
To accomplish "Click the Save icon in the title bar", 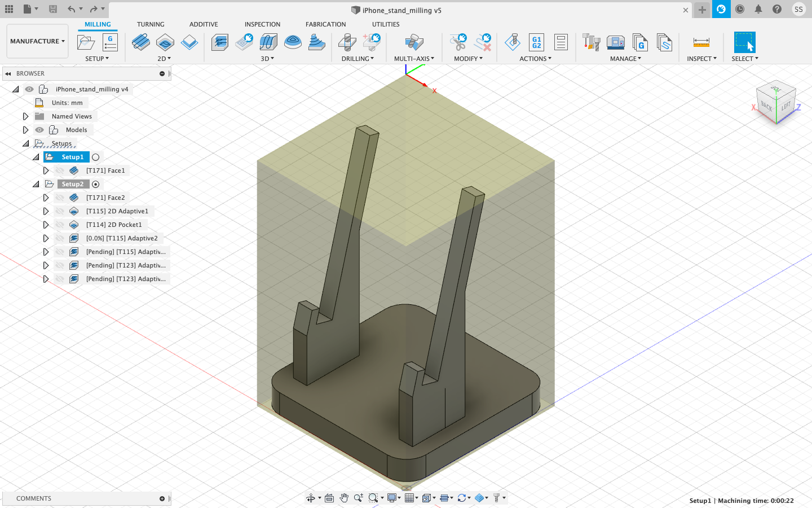I will click(53, 9).
